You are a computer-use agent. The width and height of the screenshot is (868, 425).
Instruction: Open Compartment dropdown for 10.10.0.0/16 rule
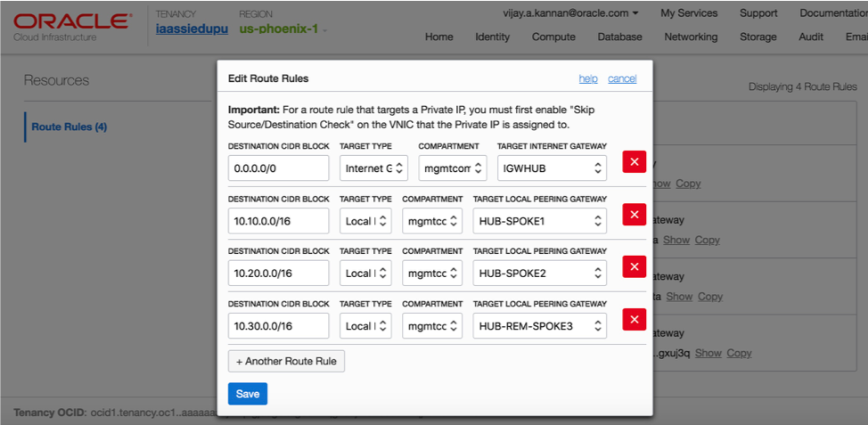point(432,221)
